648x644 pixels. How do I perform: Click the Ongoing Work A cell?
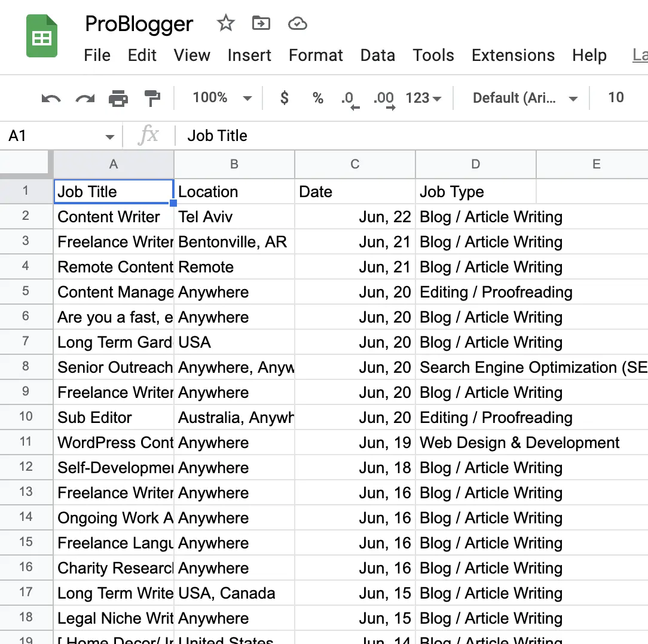pyautogui.click(x=114, y=518)
